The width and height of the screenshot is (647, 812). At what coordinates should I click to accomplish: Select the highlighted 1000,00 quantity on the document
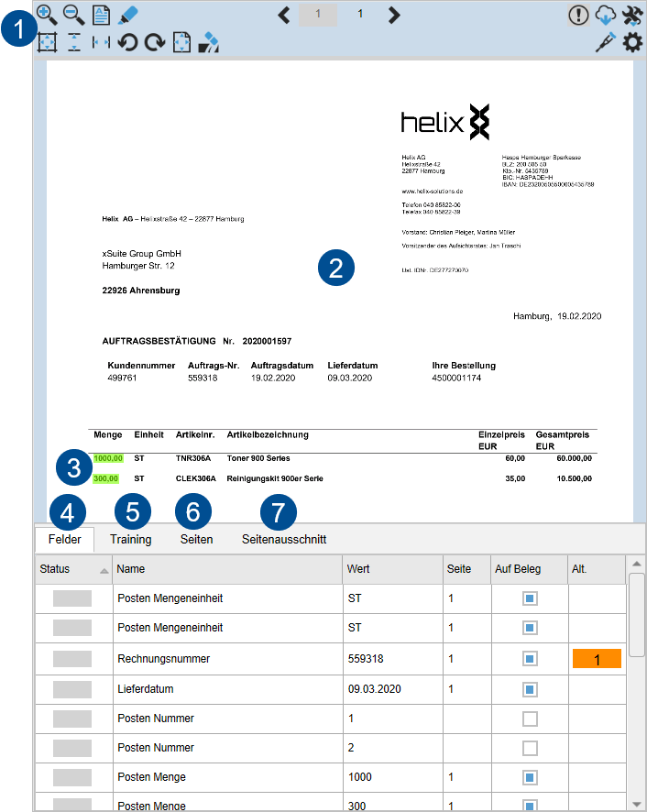click(108, 458)
